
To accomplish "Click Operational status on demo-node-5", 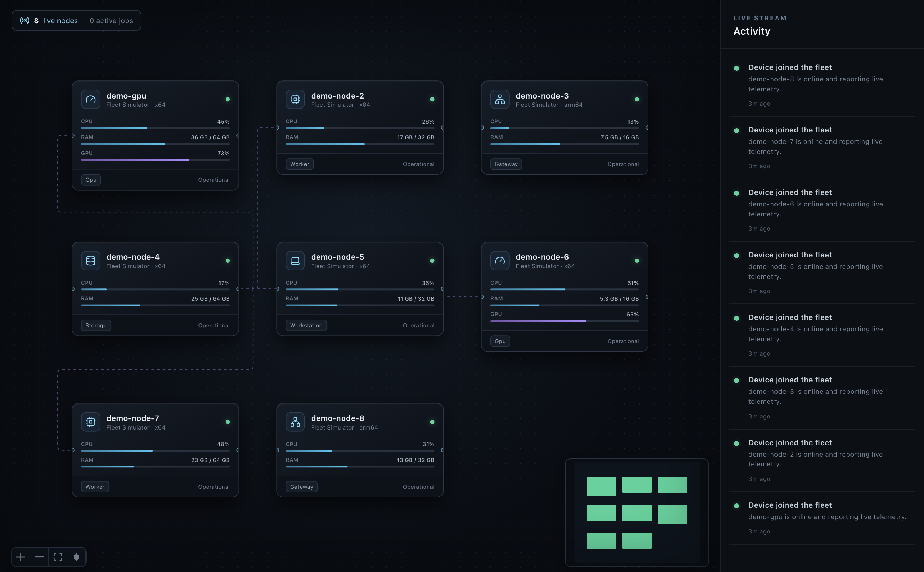I will point(419,325).
